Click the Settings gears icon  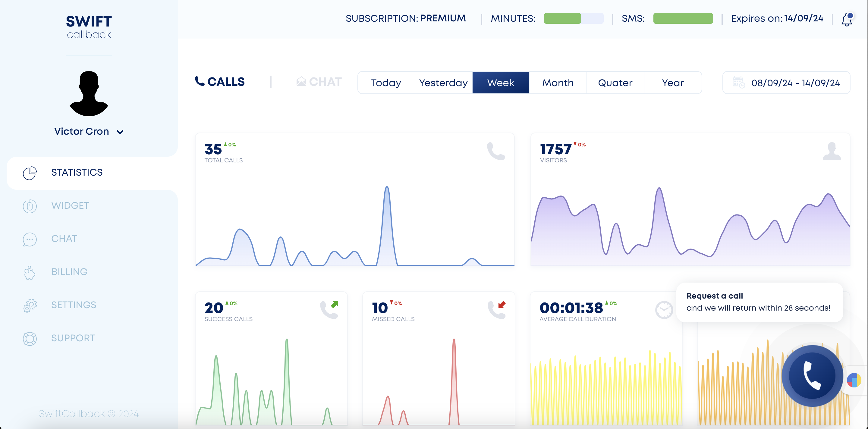click(30, 305)
